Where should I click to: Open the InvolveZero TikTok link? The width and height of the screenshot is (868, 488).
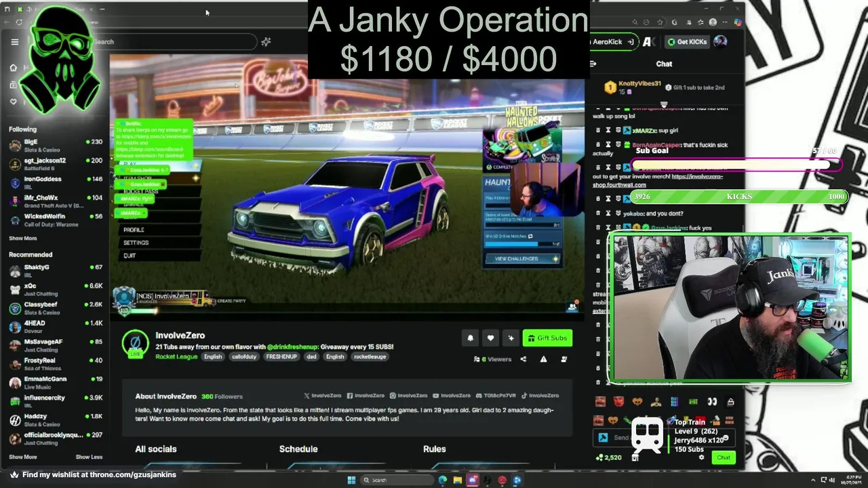pyautogui.click(x=540, y=396)
